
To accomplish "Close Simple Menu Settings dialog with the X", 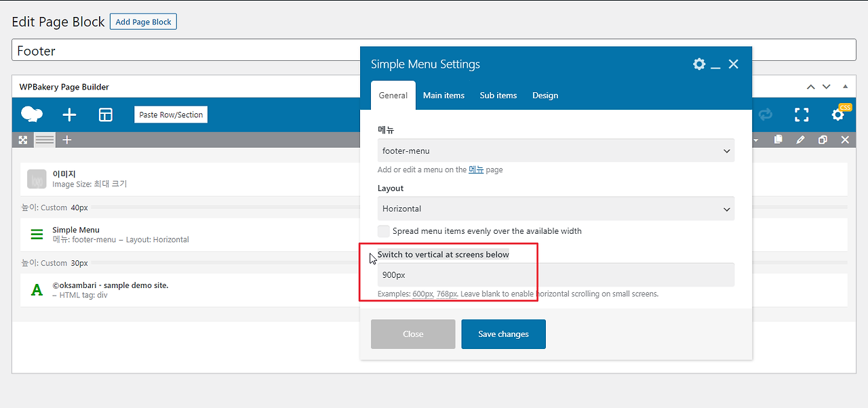I will (733, 64).
